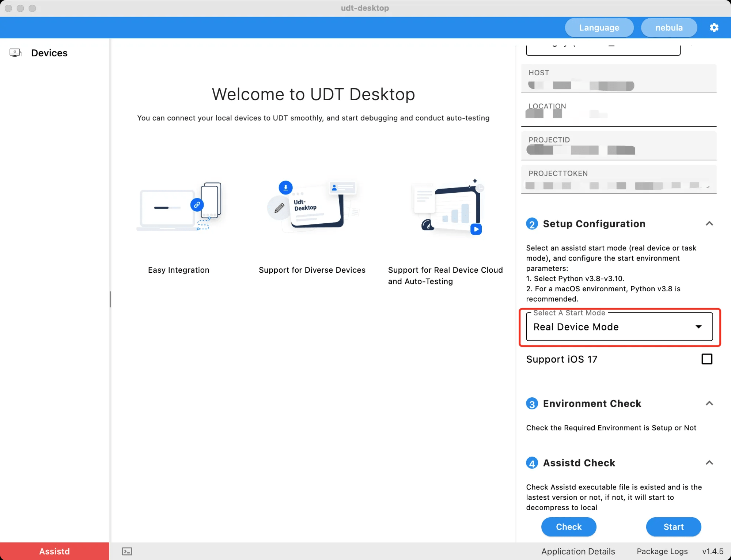731x560 pixels.
Task: Click the step 2 number badge
Action: click(x=532, y=224)
